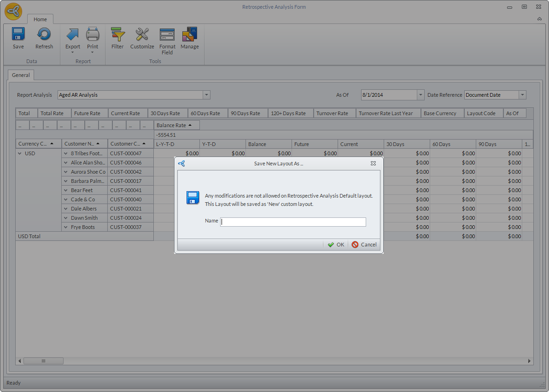Click the Format Field icon

pos(167,35)
